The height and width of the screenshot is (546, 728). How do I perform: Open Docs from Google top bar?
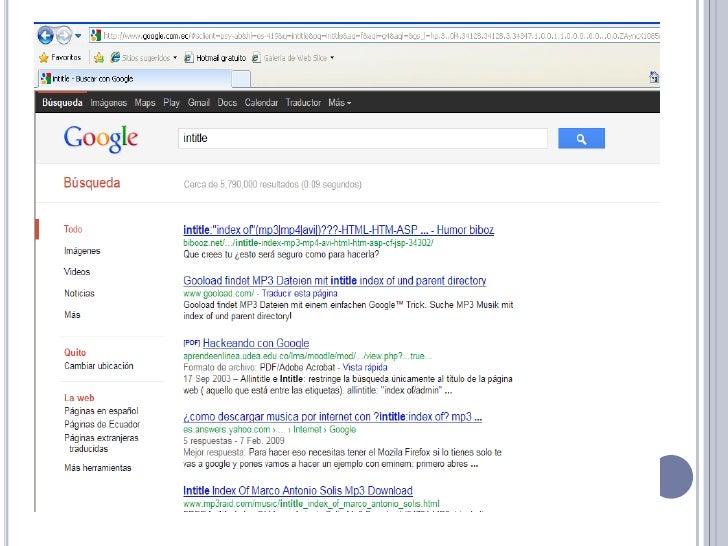coord(227,103)
